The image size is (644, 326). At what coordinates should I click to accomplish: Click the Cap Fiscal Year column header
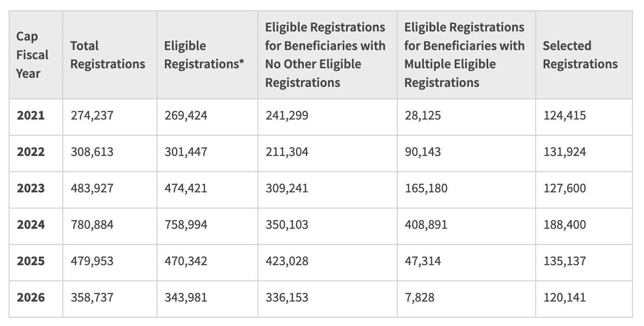pyautogui.click(x=32, y=55)
